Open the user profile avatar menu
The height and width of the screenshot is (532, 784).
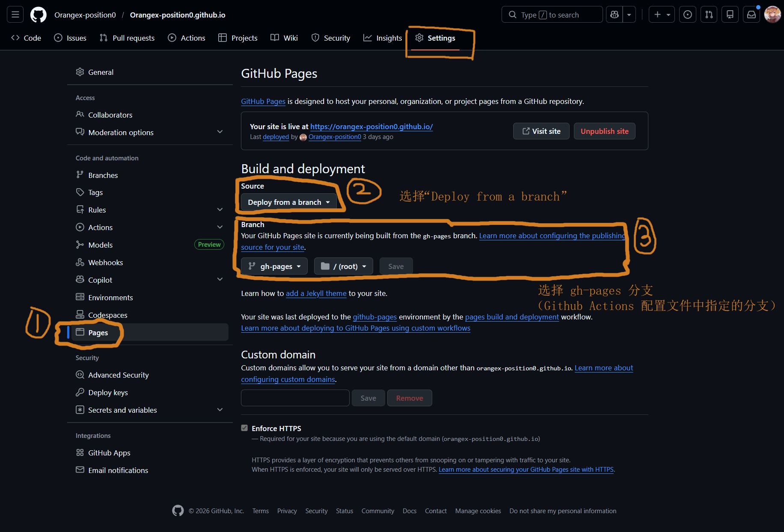click(x=772, y=15)
